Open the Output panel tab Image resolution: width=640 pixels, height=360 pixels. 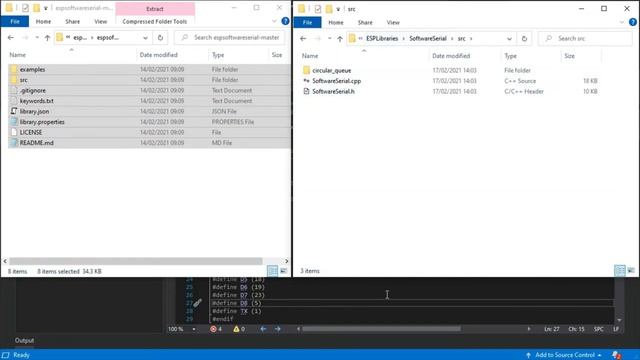[24, 340]
